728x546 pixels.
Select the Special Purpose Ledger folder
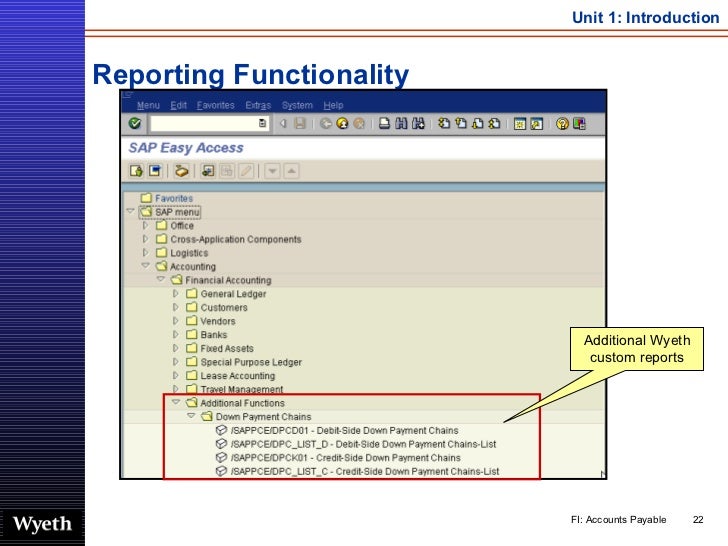pos(244,362)
